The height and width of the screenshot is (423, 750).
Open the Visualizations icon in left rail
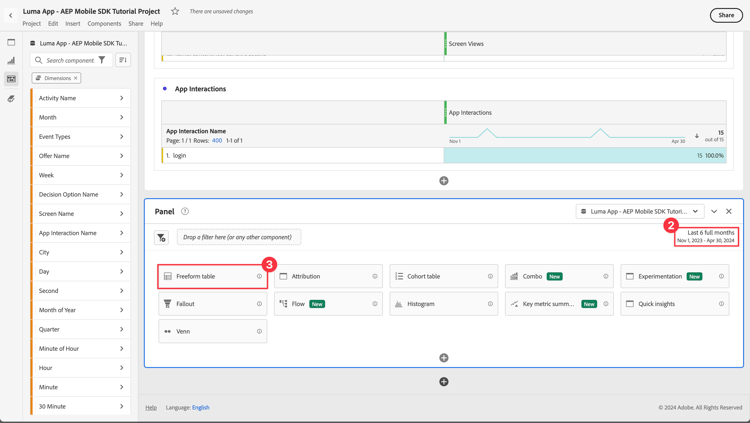click(11, 60)
